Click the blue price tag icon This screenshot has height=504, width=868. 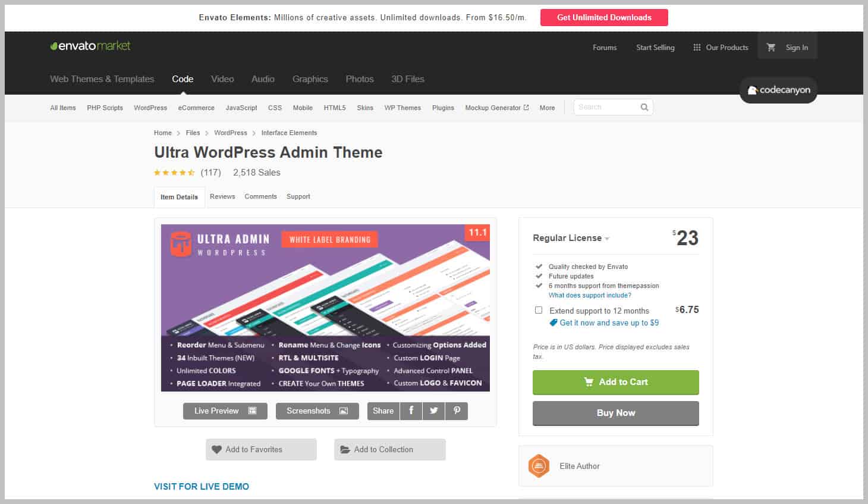(553, 323)
